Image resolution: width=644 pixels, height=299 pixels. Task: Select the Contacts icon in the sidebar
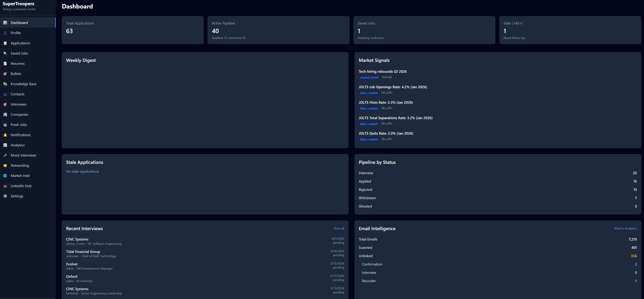[x=5, y=94]
